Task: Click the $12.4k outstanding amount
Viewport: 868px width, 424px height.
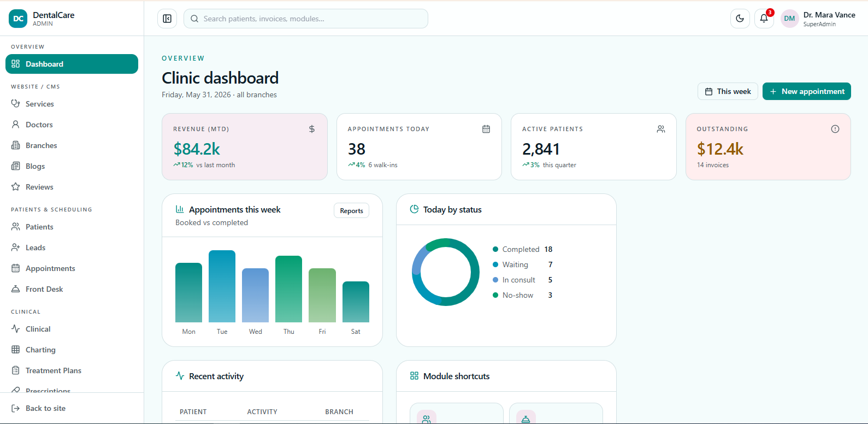Action: 720,149
